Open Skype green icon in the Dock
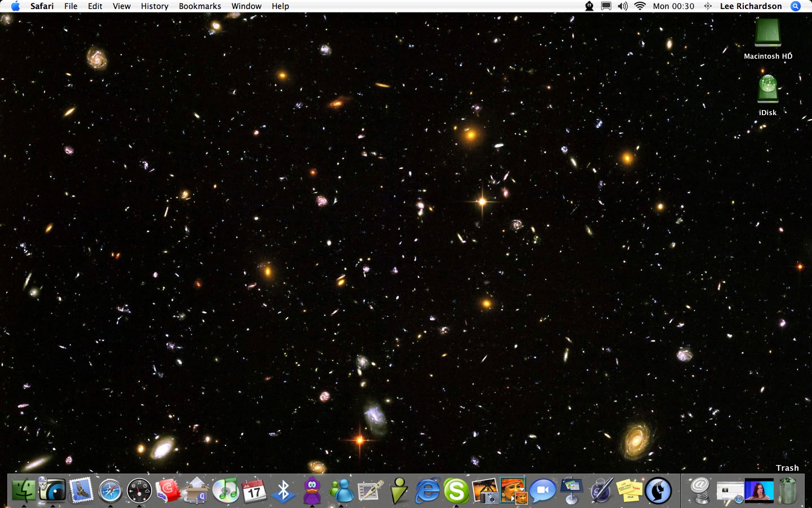 (456, 491)
